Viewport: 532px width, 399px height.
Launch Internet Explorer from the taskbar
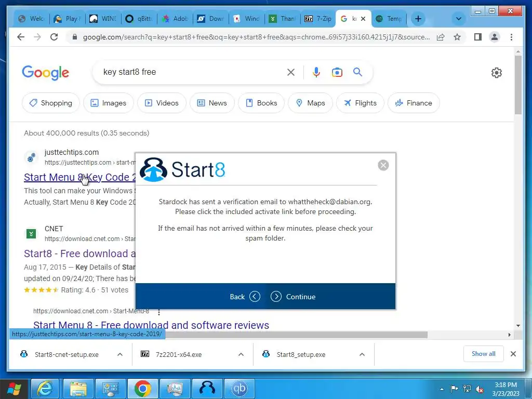[45, 389]
